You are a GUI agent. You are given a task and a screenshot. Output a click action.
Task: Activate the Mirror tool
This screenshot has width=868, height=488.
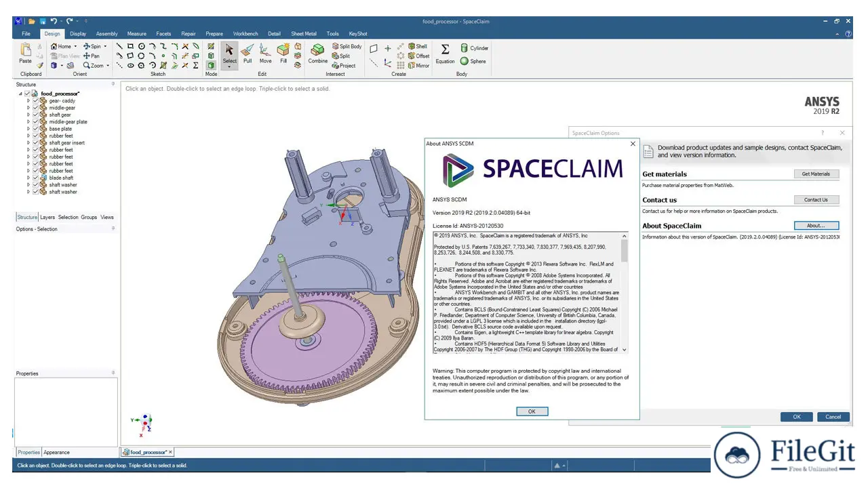[418, 66]
